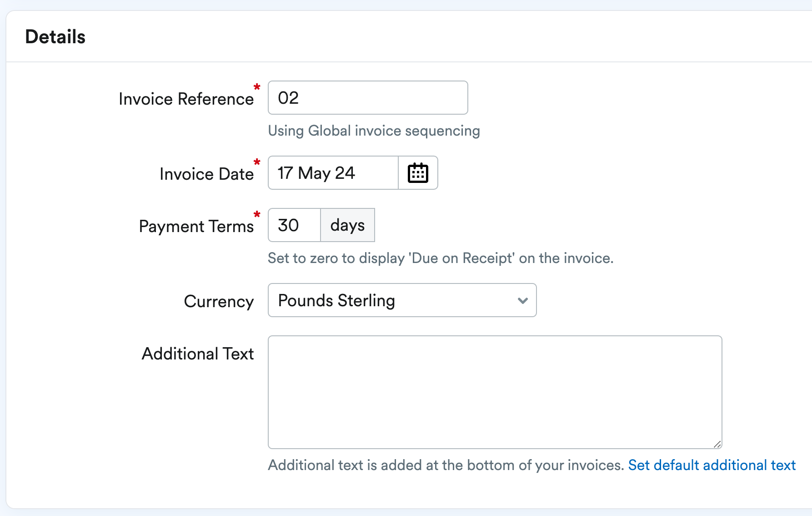
Task: Click the 'Using Global invoice sequencing' hint text
Action: pyautogui.click(x=374, y=131)
